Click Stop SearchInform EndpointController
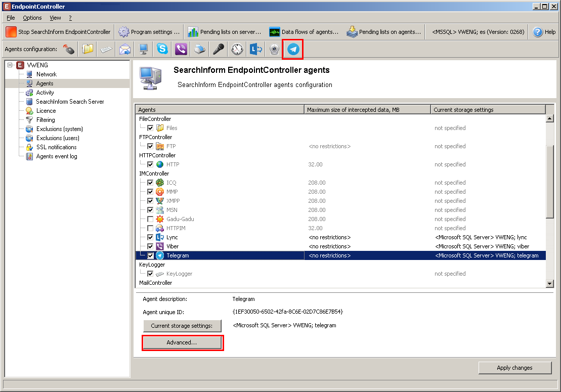 (58, 32)
